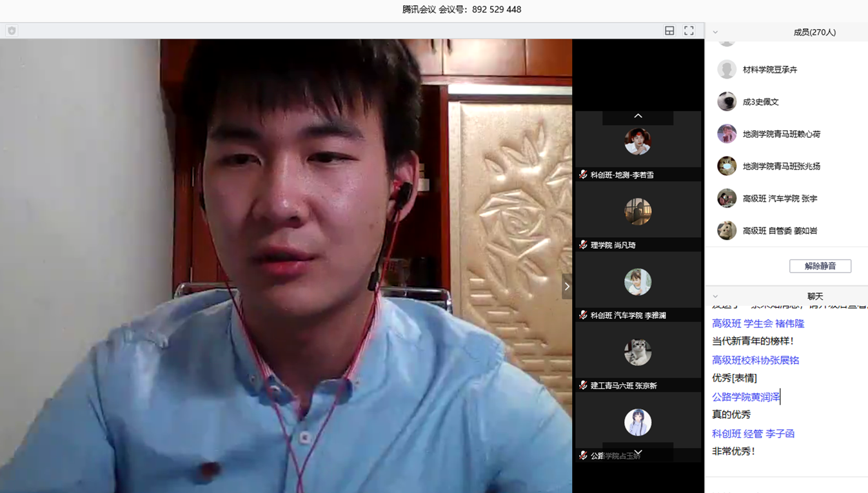Click the muted mic icon for 科创班 汽车学院 李雅澜
Image resolution: width=868 pixels, height=493 pixels.
583,315
